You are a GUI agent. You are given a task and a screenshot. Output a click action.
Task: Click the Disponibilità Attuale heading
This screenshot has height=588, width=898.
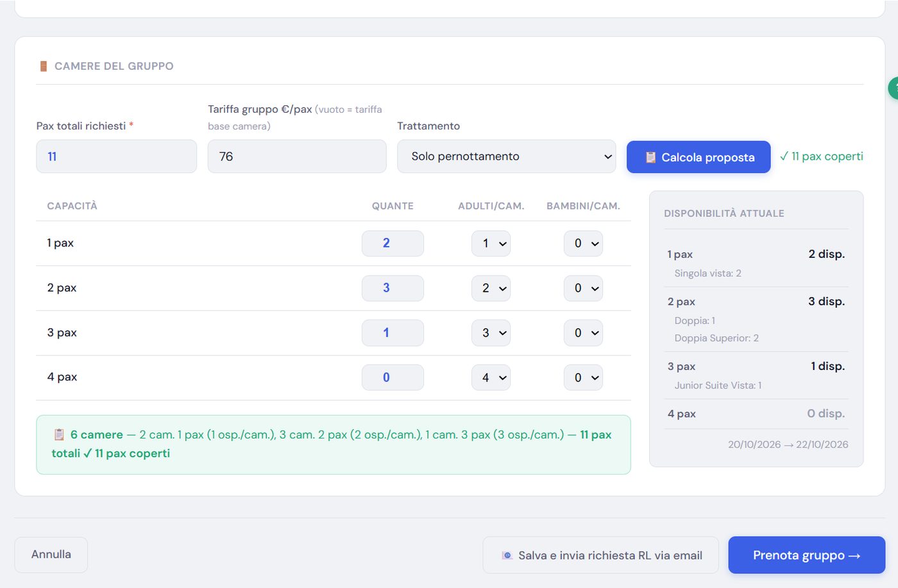pos(724,214)
